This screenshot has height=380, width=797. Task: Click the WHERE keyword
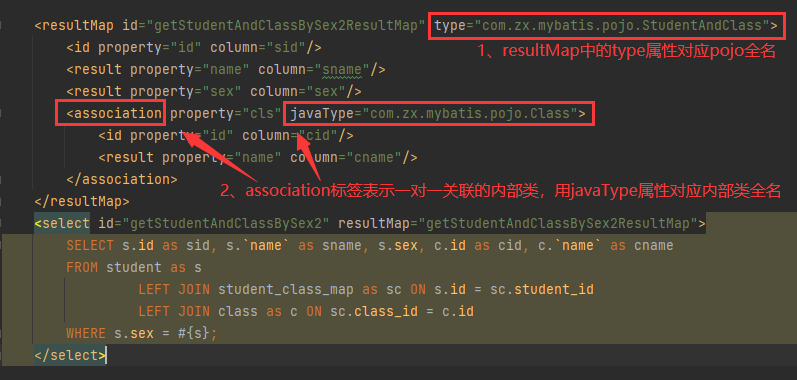click(86, 333)
